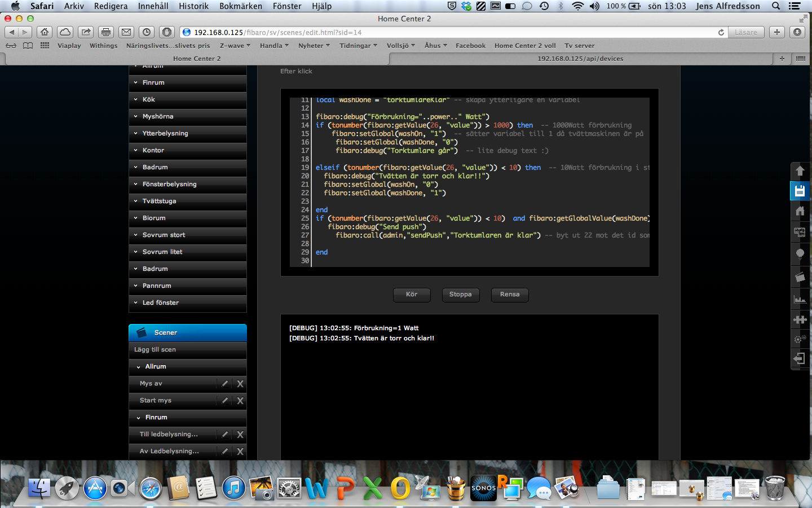This screenshot has width=812, height=508.
Task: Expand the Fönsterbelysning room section
Action: [188, 184]
